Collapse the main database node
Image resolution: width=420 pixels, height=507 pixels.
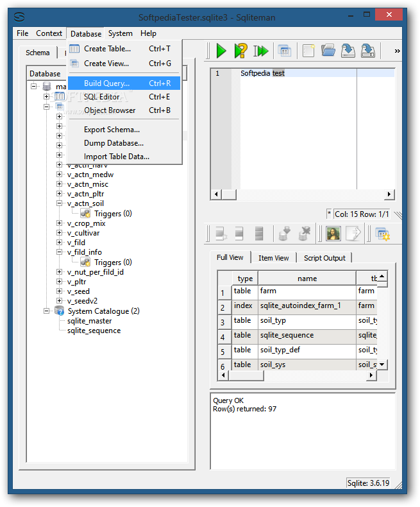tap(33, 87)
